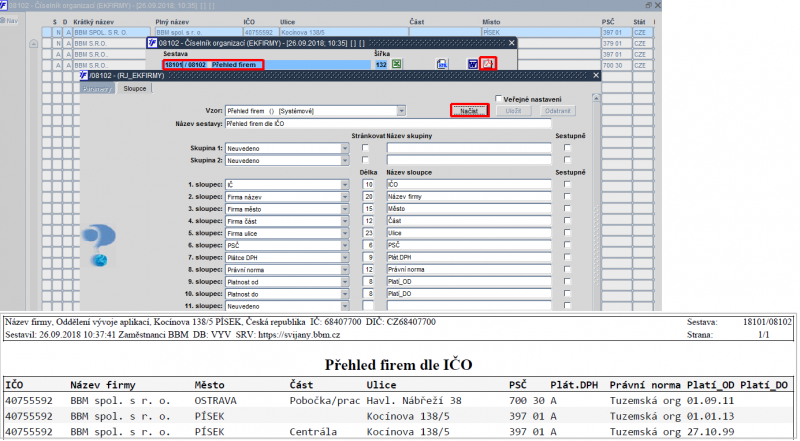Click the 'PÍSEK' Místo cell in main grid

(540, 32)
